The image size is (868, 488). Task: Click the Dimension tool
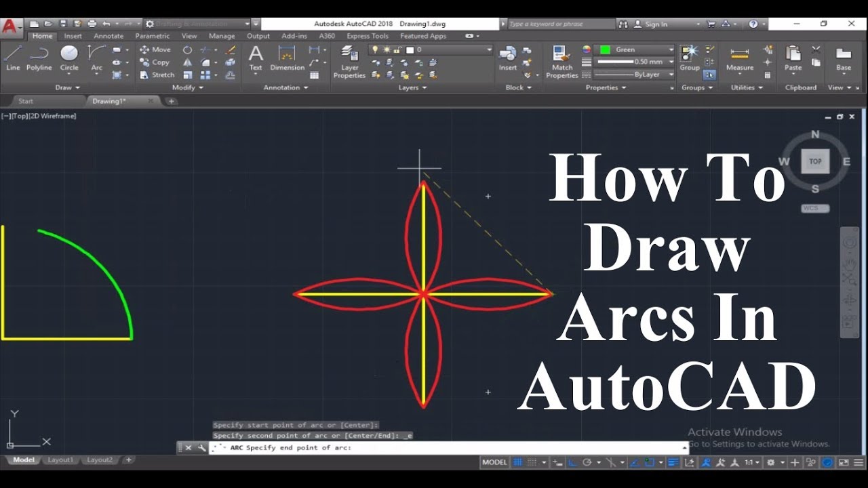click(288, 58)
